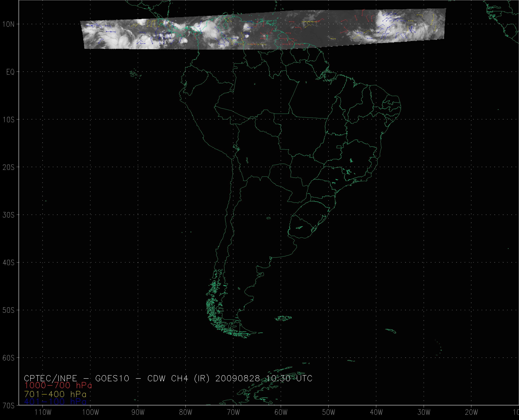Screen dimensions: 519x420
Task: Click the 90W longitude axis label
Action: coord(138,412)
